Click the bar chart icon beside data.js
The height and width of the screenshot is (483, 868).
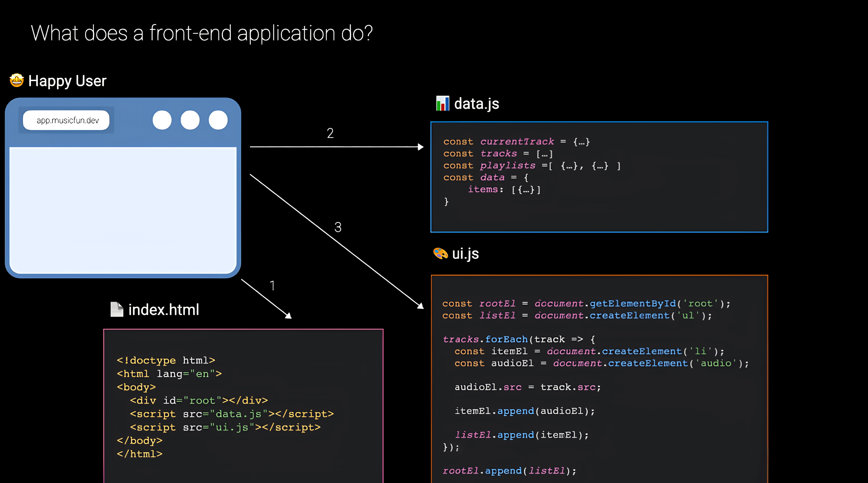[442, 103]
